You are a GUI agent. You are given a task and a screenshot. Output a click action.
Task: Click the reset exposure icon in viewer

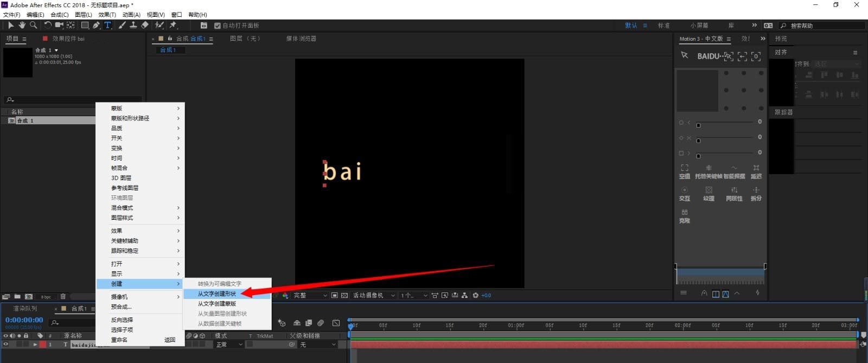coord(476,295)
